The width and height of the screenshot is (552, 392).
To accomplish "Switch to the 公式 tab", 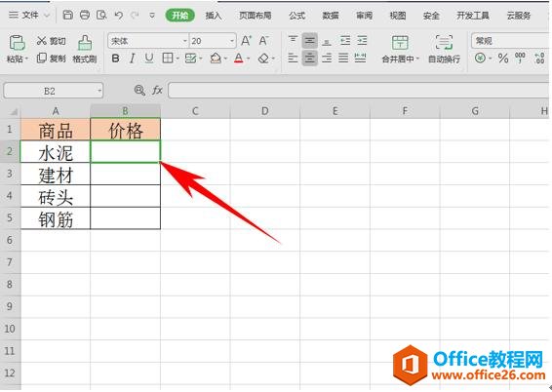I will tap(297, 16).
